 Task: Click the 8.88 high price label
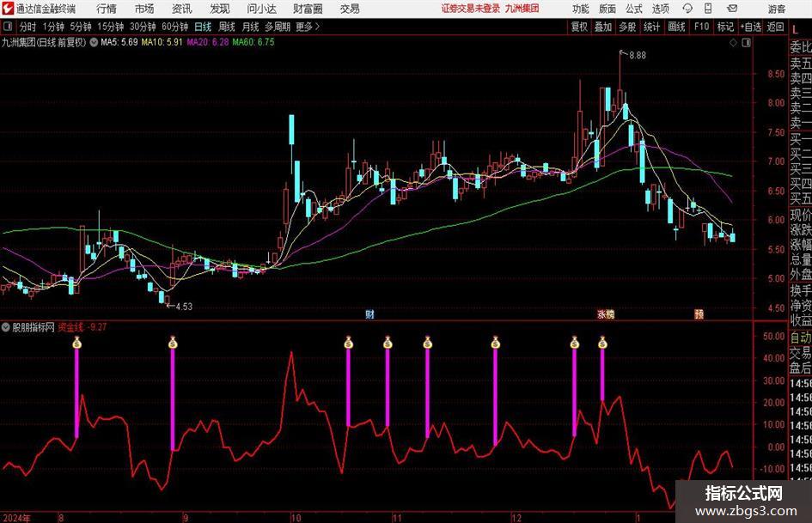638,56
